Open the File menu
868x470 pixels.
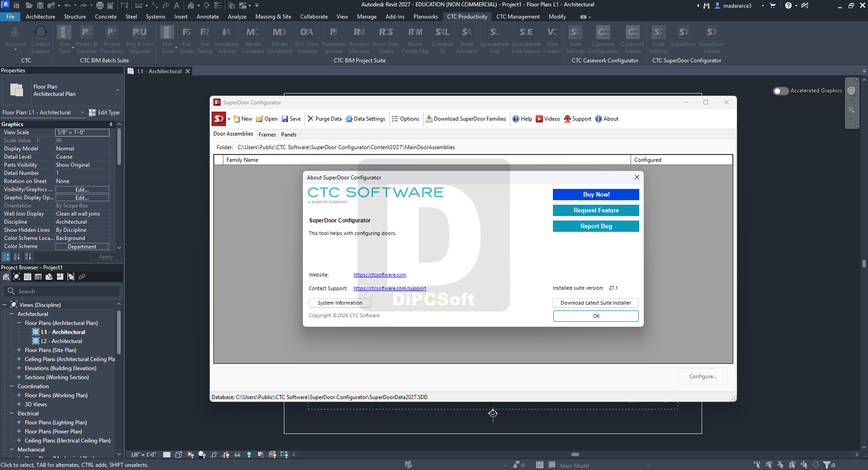[10, 17]
